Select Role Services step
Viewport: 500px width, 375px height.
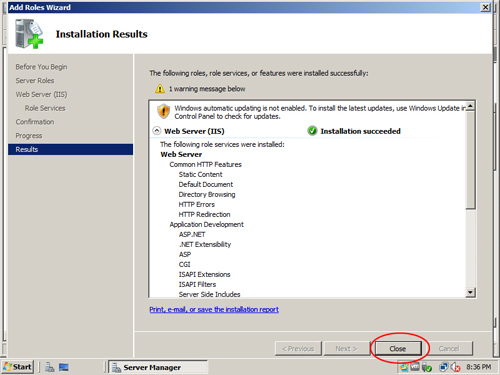click(x=45, y=108)
